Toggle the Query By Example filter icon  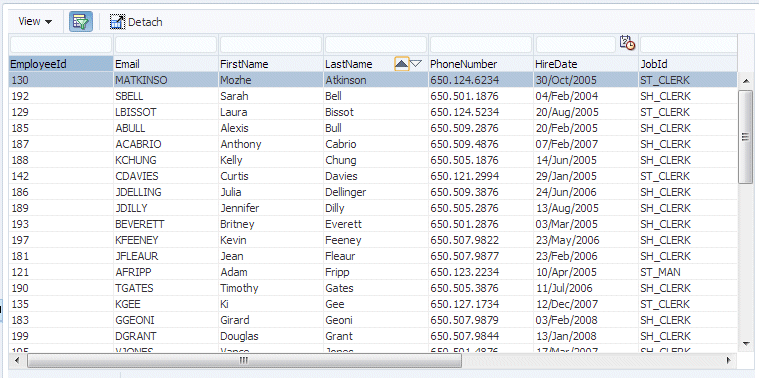(81, 22)
